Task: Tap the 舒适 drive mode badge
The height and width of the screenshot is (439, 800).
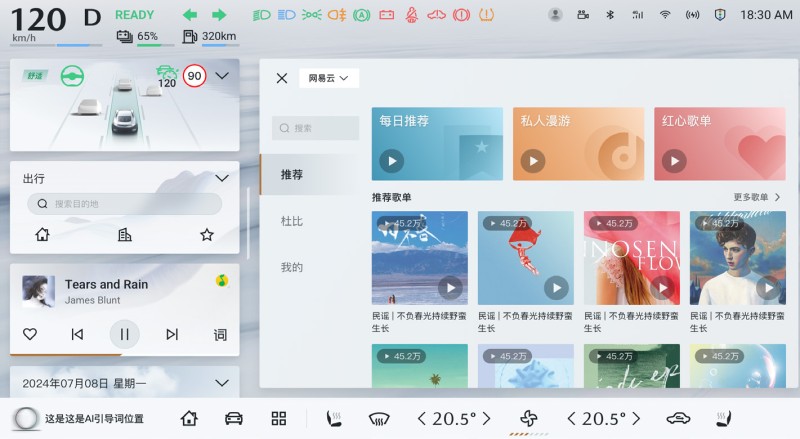Action: (x=35, y=76)
